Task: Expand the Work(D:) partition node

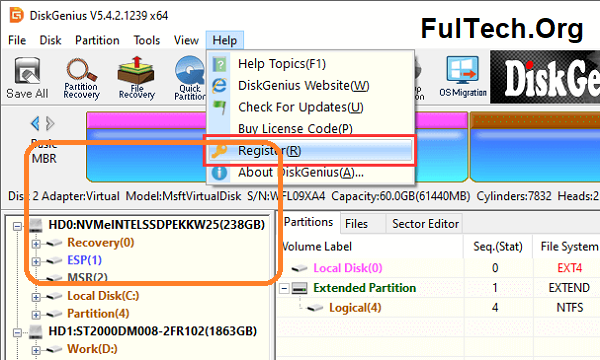Action: coord(36,350)
